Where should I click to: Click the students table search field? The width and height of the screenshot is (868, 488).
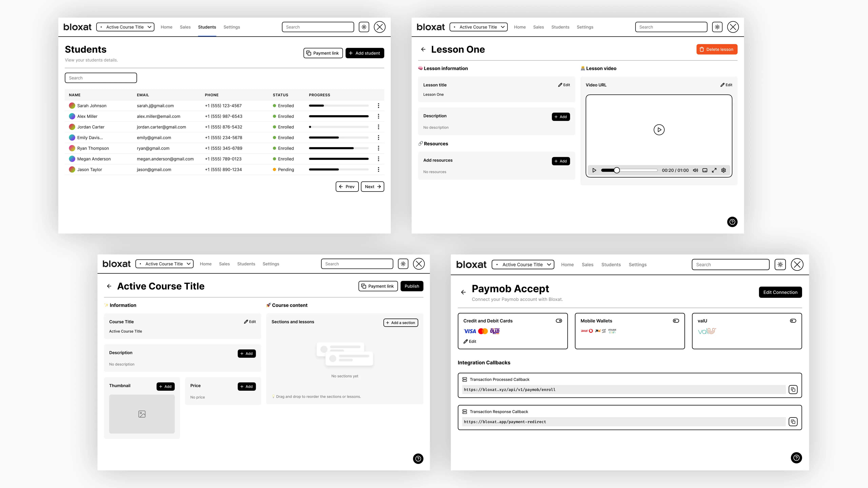point(101,78)
